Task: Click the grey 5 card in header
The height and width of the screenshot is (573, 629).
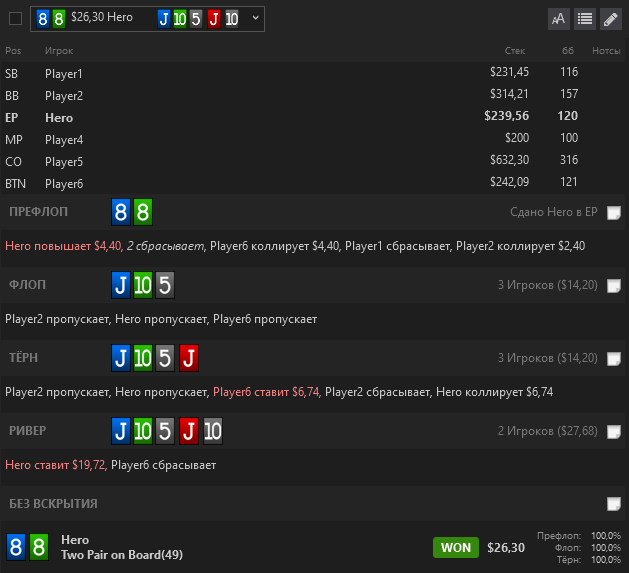Action: [x=195, y=19]
